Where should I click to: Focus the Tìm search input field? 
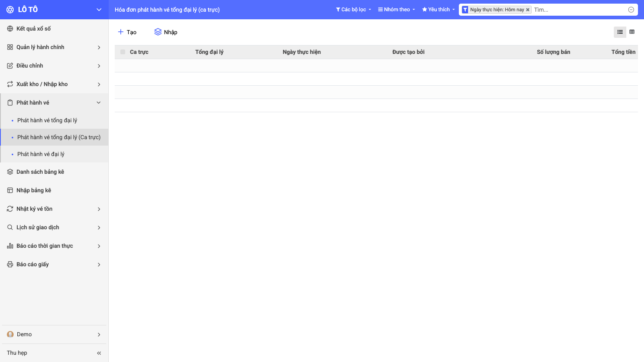click(579, 10)
